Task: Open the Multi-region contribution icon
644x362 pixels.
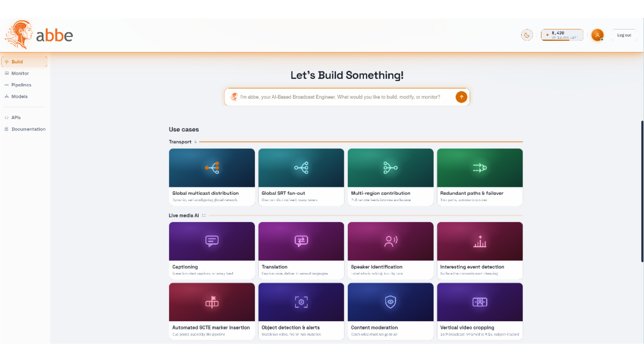Action: [x=390, y=168]
